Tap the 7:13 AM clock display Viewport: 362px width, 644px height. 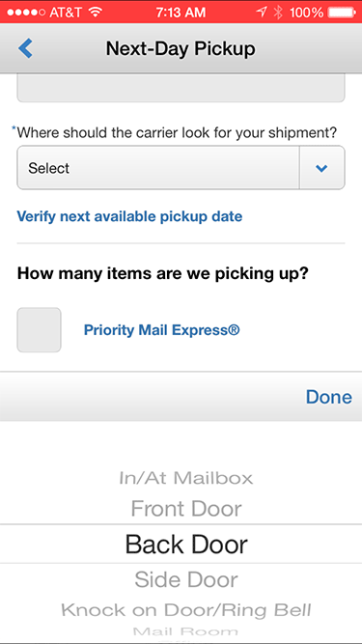181,13
